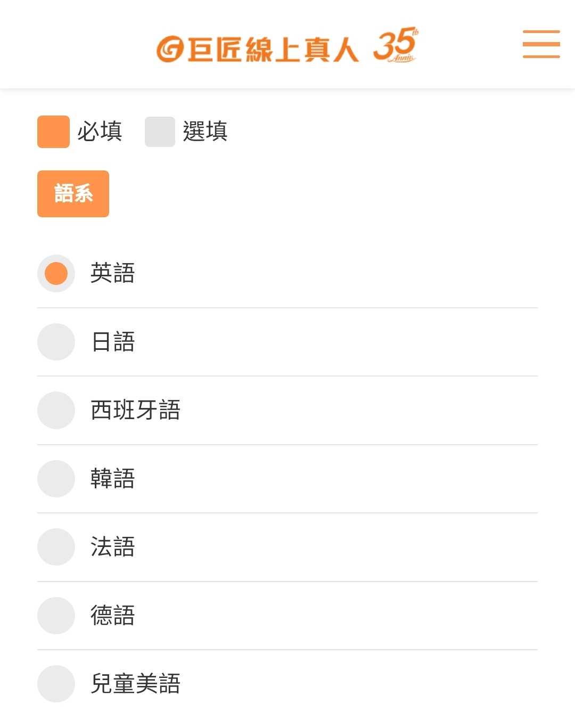Click the 西班牙語 option text

coord(136,410)
